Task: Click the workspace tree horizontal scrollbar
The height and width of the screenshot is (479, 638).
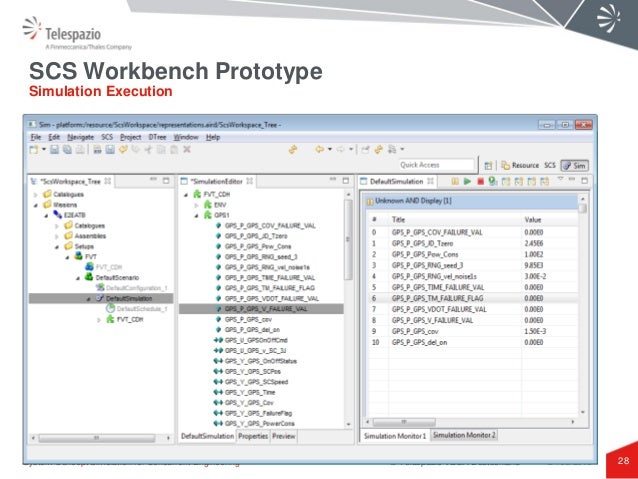Action: (x=97, y=438)
